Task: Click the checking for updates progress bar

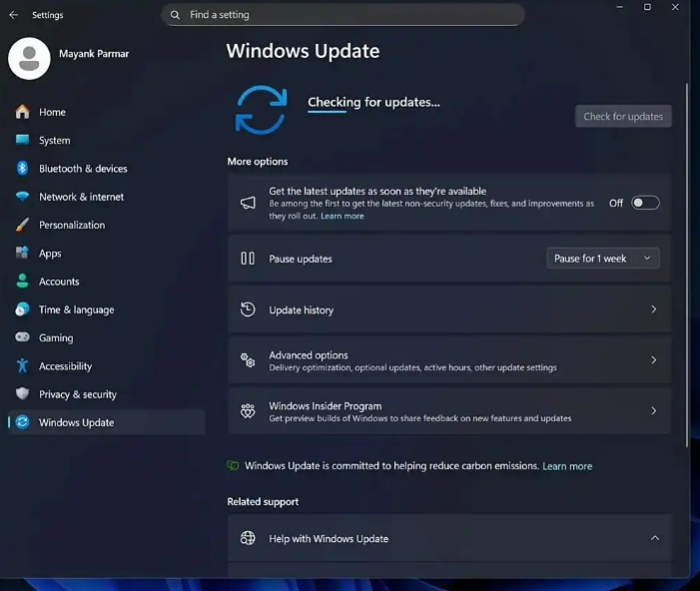Action: point(327,112)
